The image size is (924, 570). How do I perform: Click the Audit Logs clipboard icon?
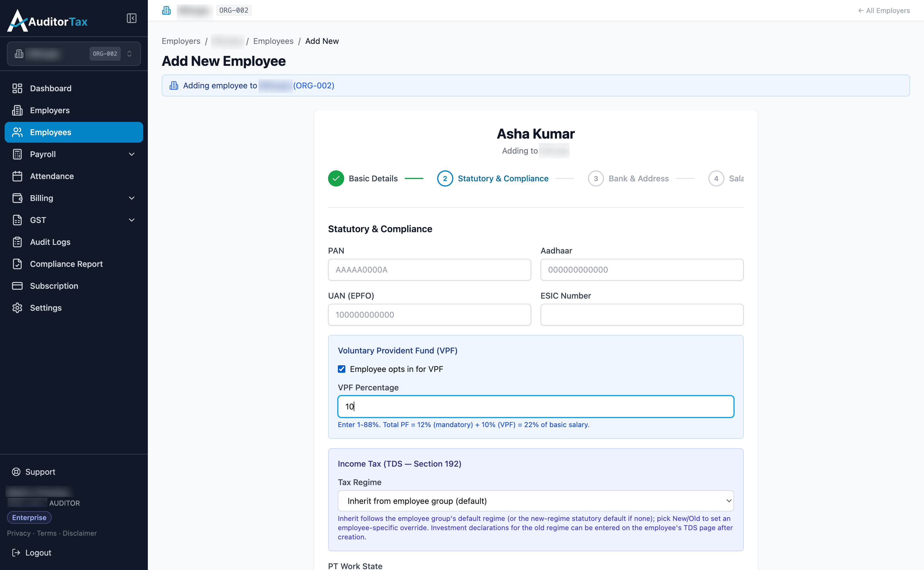coord(17,242)
